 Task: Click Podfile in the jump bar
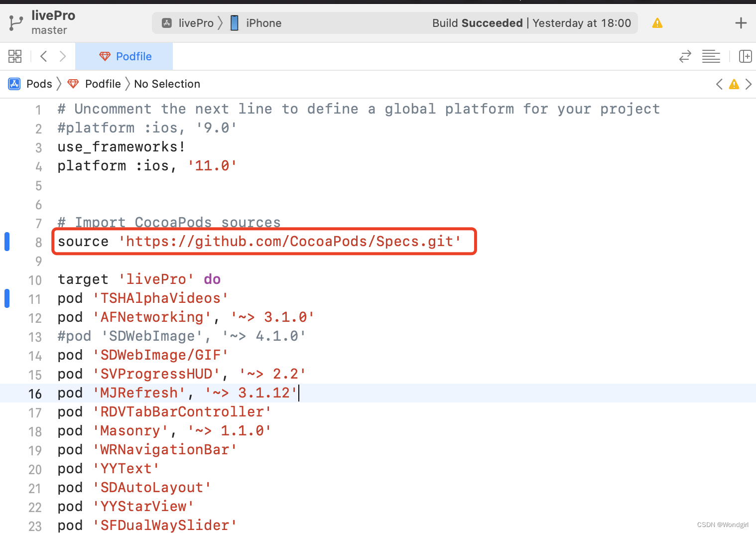95,84
